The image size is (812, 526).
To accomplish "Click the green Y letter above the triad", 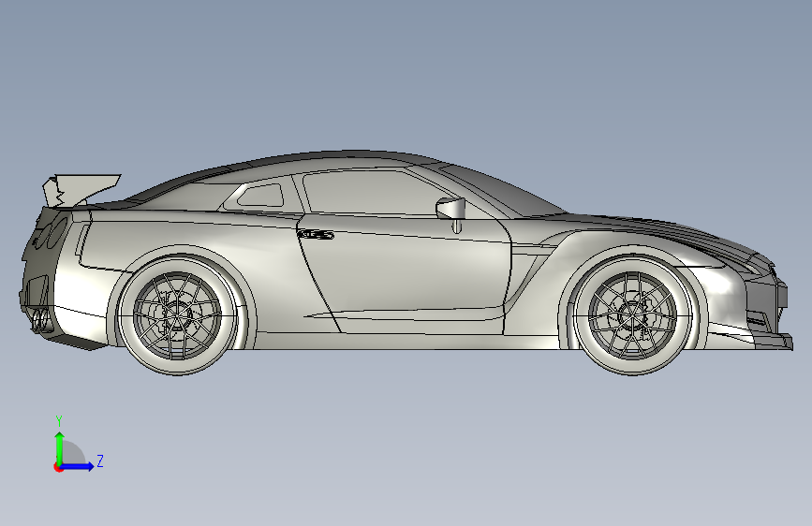I will point(59,421).
